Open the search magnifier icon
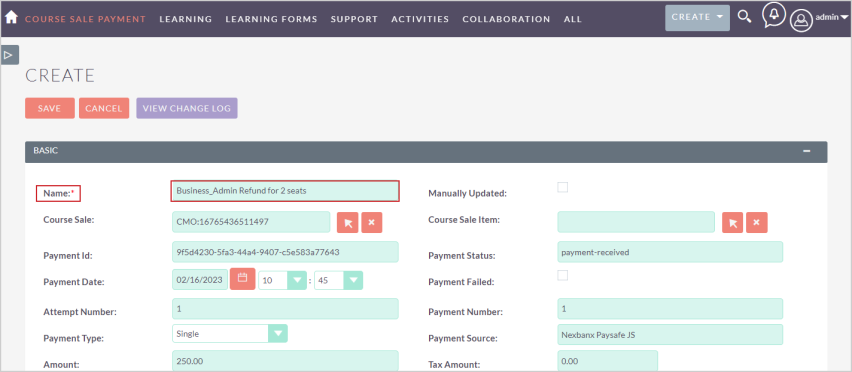 point(744,17)
